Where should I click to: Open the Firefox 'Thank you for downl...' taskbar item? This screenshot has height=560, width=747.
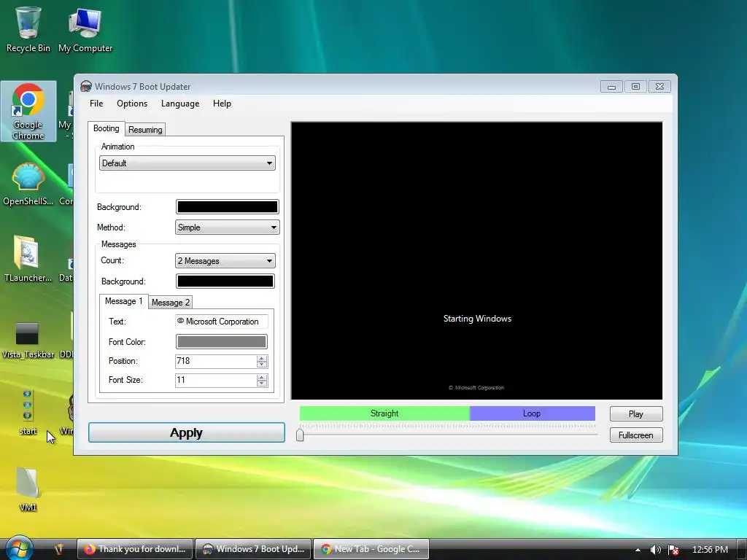135,549
